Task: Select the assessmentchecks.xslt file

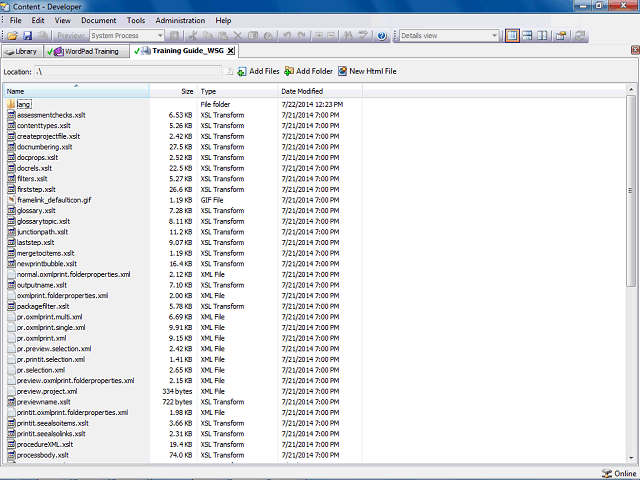Action: (51, 115)
